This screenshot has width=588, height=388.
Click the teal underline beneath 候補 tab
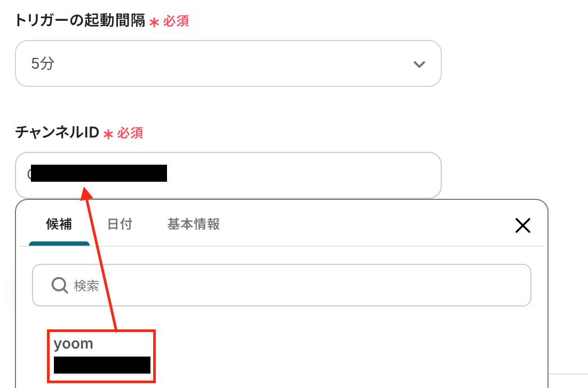tap(59, 244)
